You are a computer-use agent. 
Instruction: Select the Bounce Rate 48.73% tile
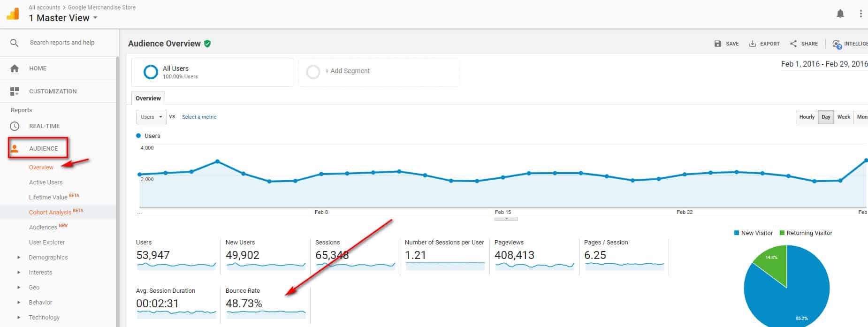(x=266, y=304)
